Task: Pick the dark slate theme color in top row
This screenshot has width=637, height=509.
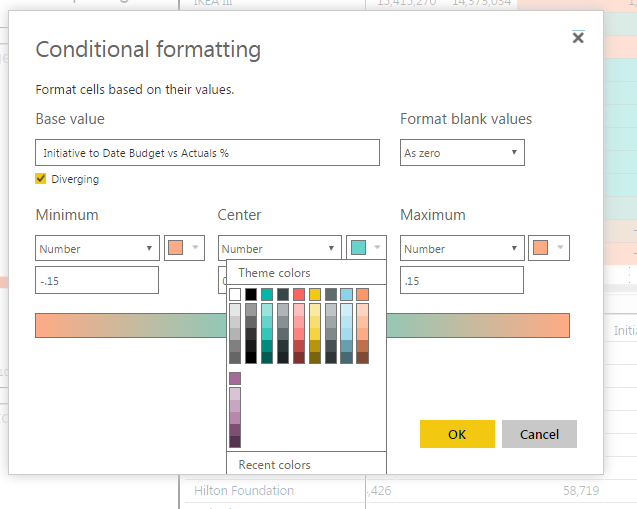Action: [283, 295]
